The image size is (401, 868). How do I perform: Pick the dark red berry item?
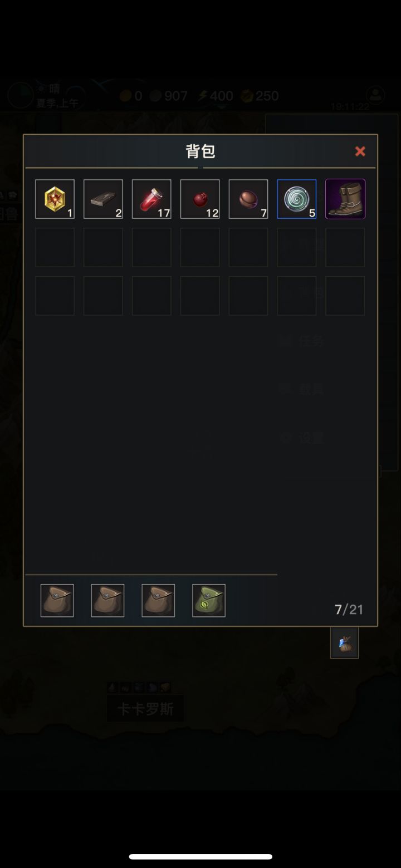[200, 199]
